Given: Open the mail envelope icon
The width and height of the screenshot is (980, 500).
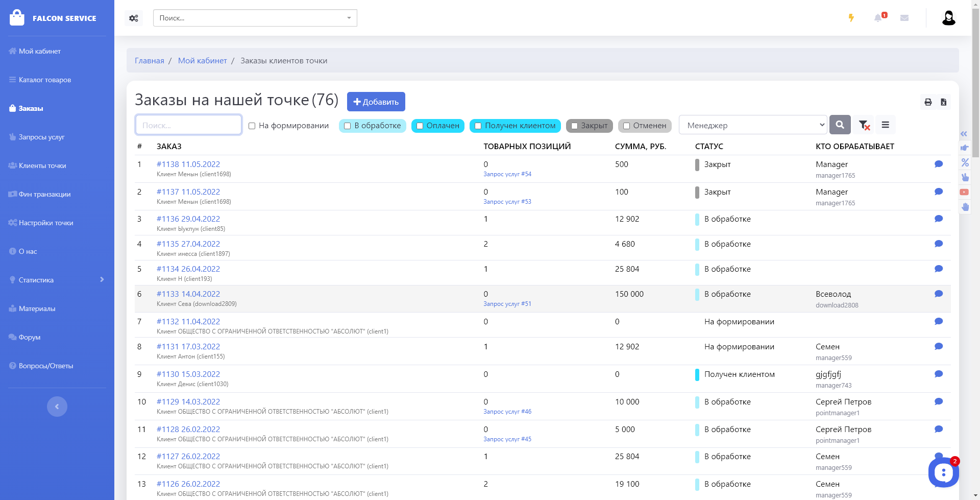Looking at the screenshot, I should [x=904, y=18].
